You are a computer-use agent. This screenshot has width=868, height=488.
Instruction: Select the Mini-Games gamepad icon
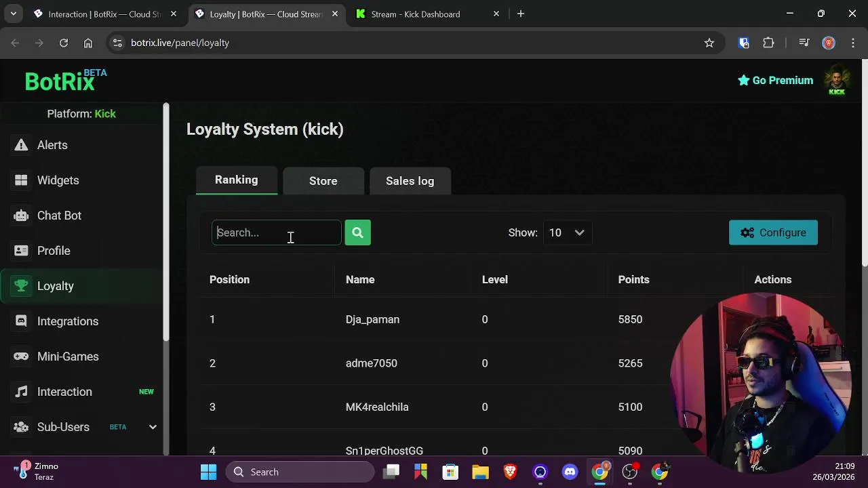(x=21, y=357)
